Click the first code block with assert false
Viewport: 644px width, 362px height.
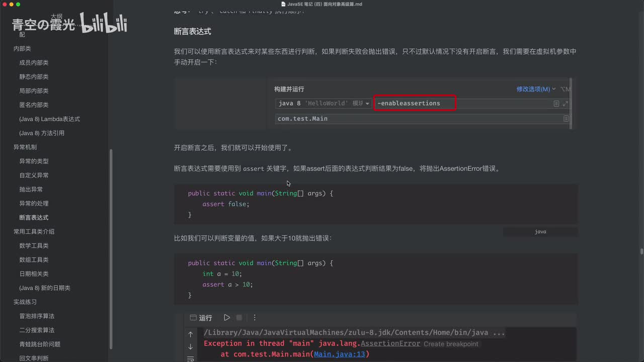376,204
